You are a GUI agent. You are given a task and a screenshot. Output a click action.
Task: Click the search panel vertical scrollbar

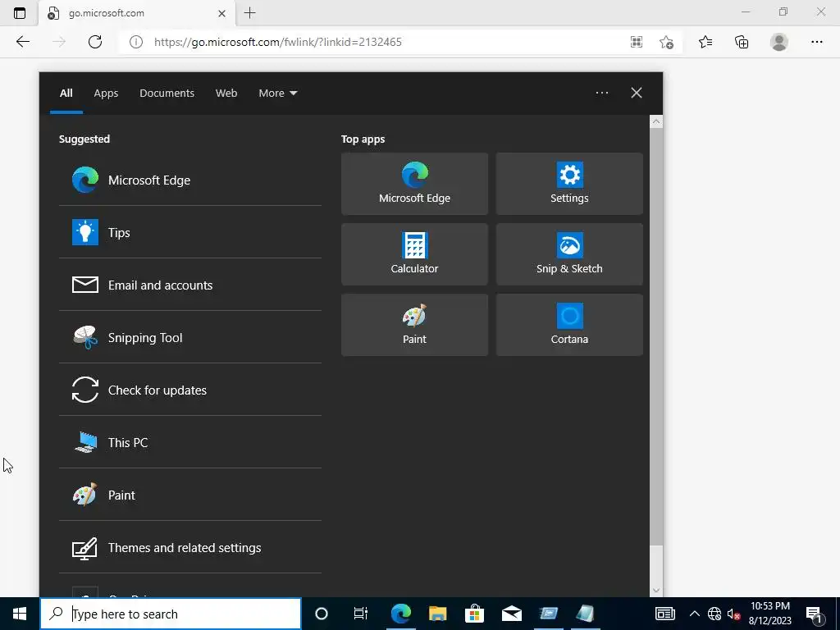click(x=656, y=337)
